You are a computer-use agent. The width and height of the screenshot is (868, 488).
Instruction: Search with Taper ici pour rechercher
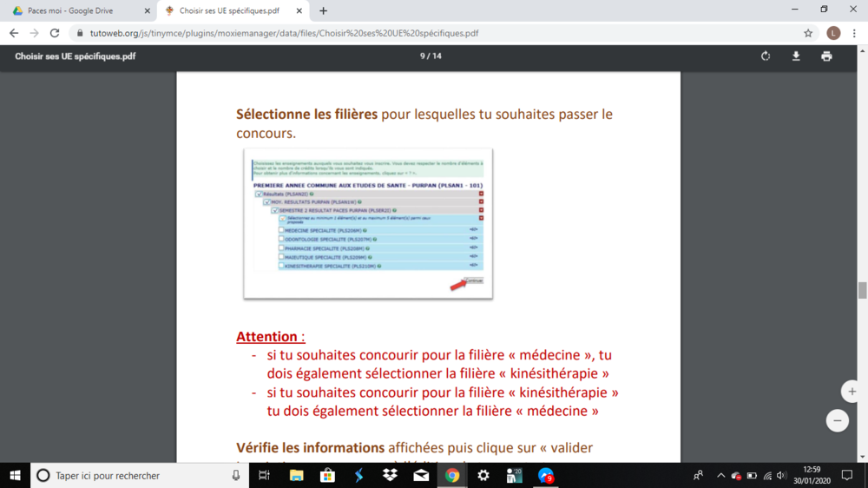[x=138, y=475]
